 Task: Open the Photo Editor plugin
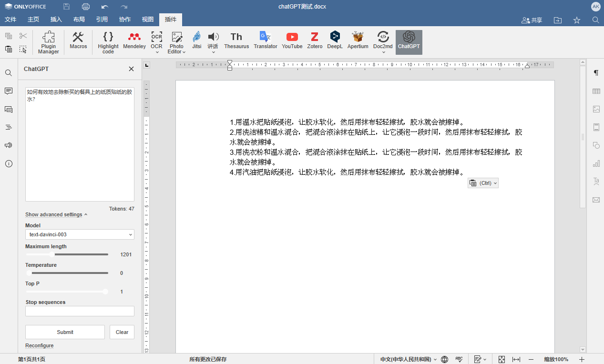click(176, 42)
